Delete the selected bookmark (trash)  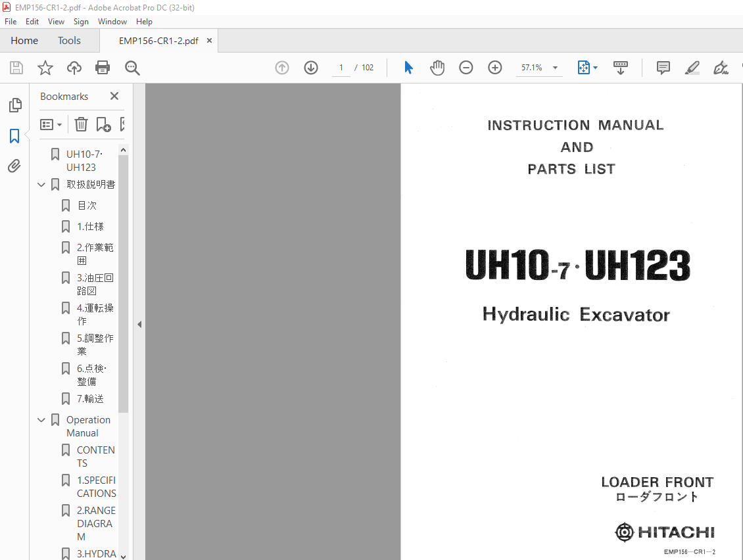[81, 124]
